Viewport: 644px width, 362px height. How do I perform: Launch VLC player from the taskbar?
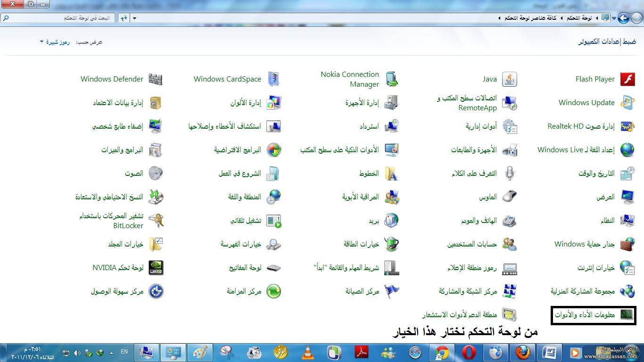tap(307, 352)
